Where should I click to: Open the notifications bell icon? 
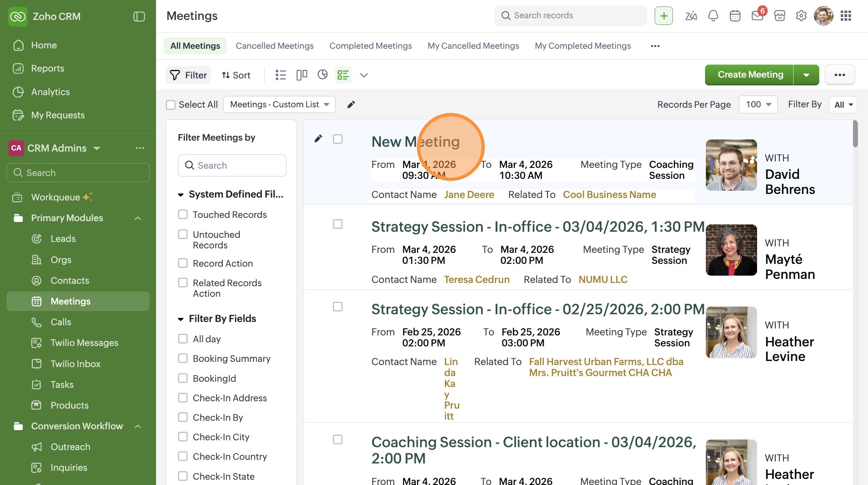tap(713, 16)
